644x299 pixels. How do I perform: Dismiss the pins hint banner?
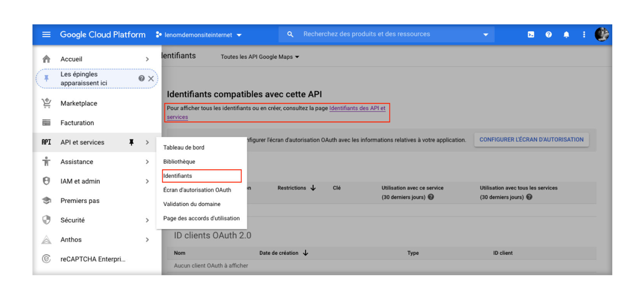coord(151,79)
